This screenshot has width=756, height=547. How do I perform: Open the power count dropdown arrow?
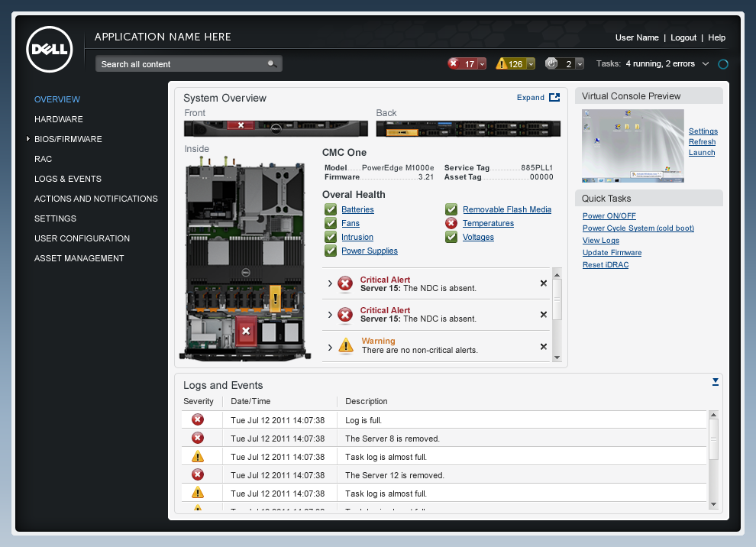tap(580, 63)
